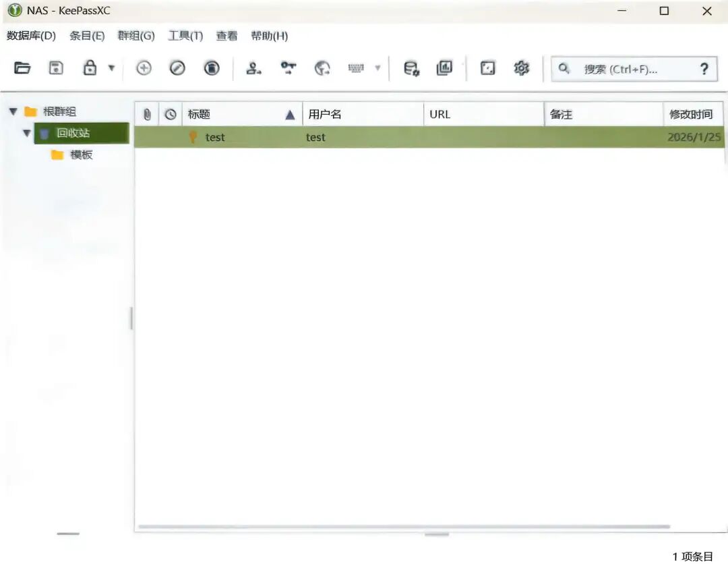Viewport: 728px width, 564px height.
Task: Click the lock database icon
Action: [90, 68]
